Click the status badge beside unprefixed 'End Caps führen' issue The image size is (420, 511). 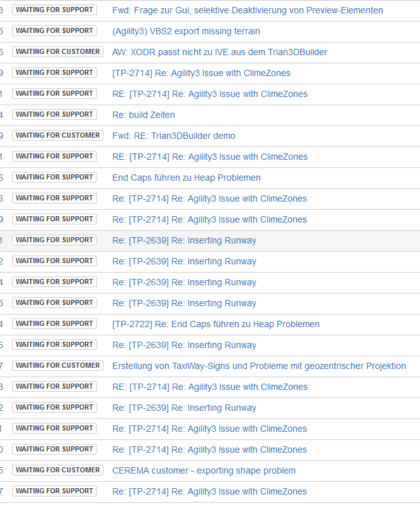point(55,178)
